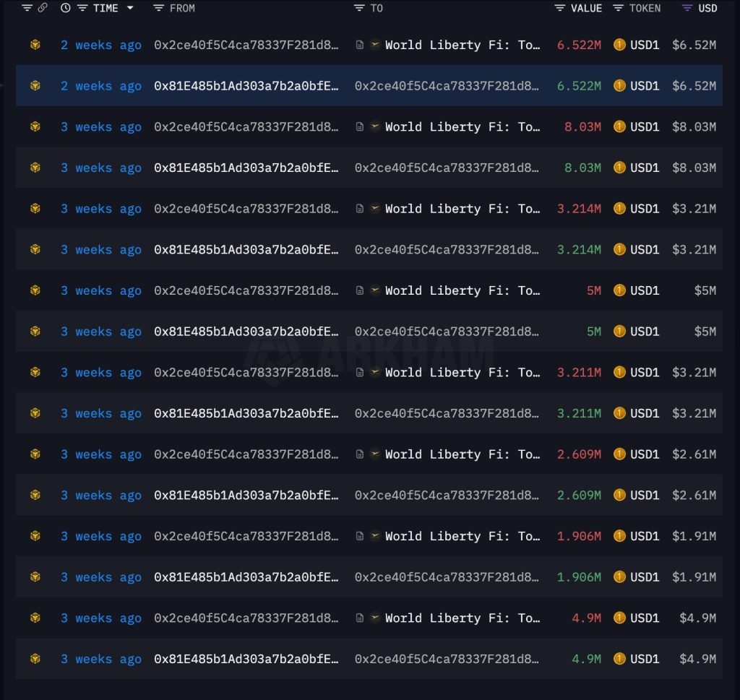Filter by TOKEN column header
Viewport: 740px width, 700px height.
click(636, 8)
